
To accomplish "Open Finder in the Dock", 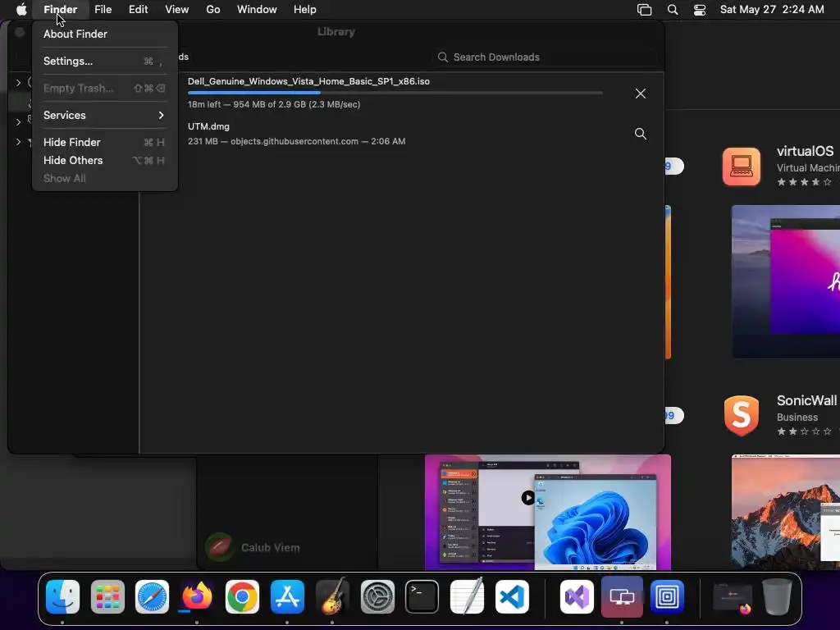I will click(x=62, y=596).
